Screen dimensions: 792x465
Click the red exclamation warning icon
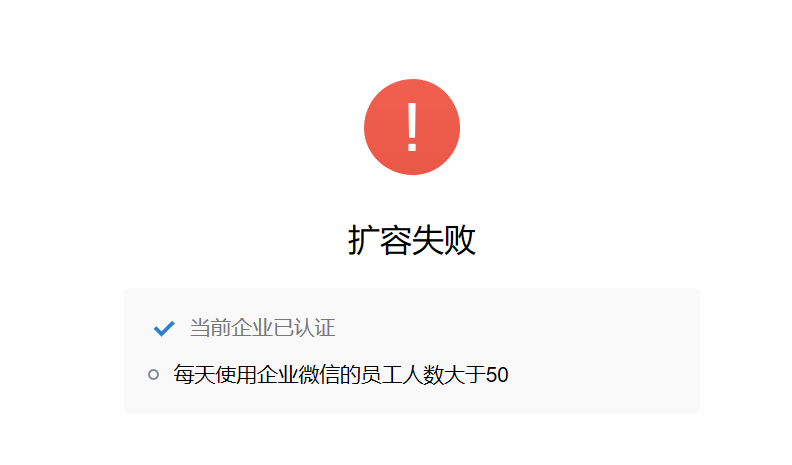[412, 127]
